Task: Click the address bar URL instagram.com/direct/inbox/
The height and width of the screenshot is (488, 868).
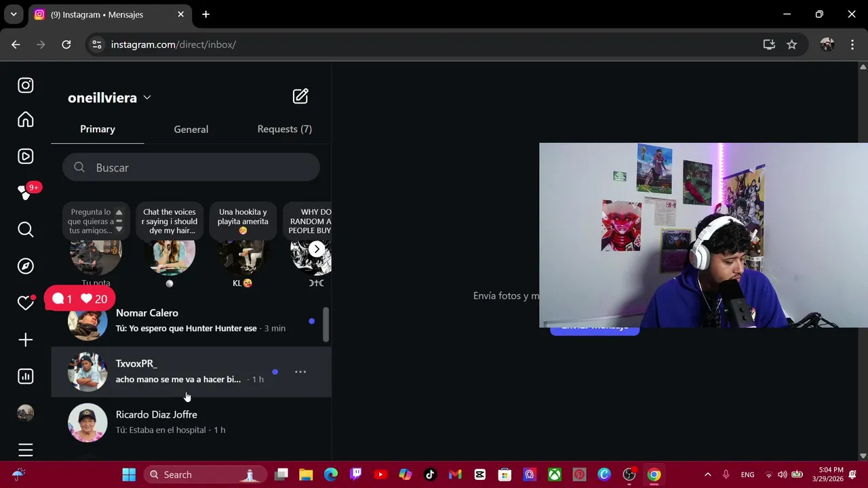Action: click(174, 45)
